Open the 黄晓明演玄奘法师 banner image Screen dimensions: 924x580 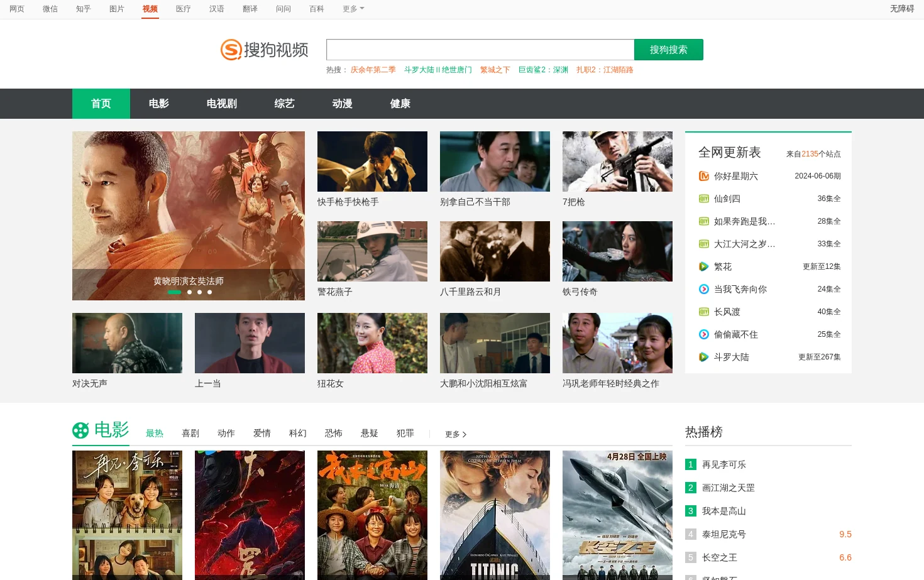pos(189,216)
